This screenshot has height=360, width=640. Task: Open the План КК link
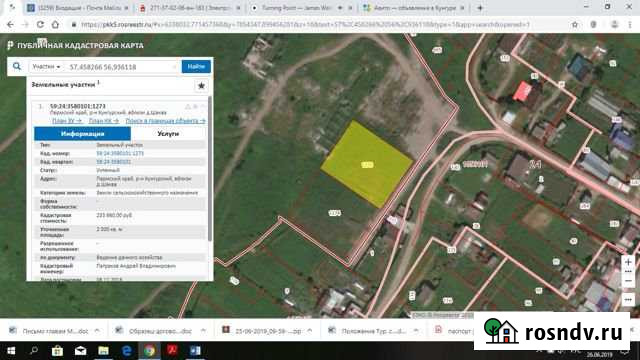tap(104, 121)
